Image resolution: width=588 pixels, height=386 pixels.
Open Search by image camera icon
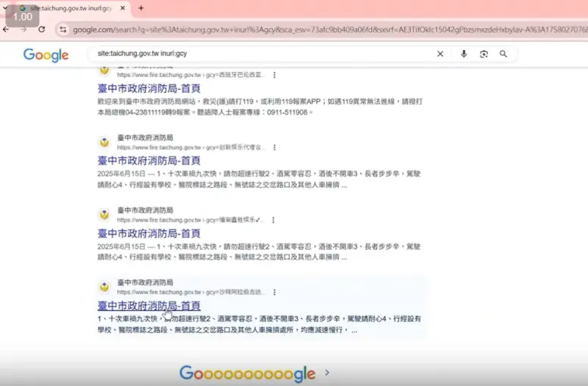click(484, 54)
